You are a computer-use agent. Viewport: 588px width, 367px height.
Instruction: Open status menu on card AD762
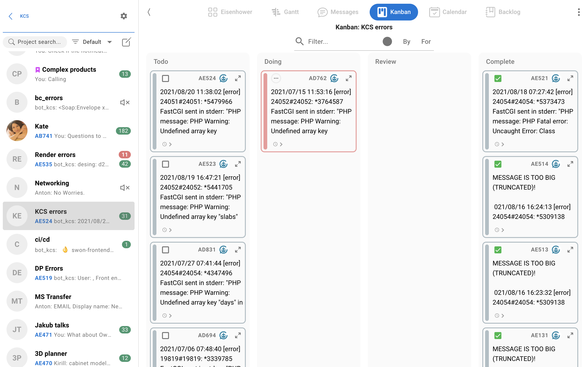coord(276,78)
